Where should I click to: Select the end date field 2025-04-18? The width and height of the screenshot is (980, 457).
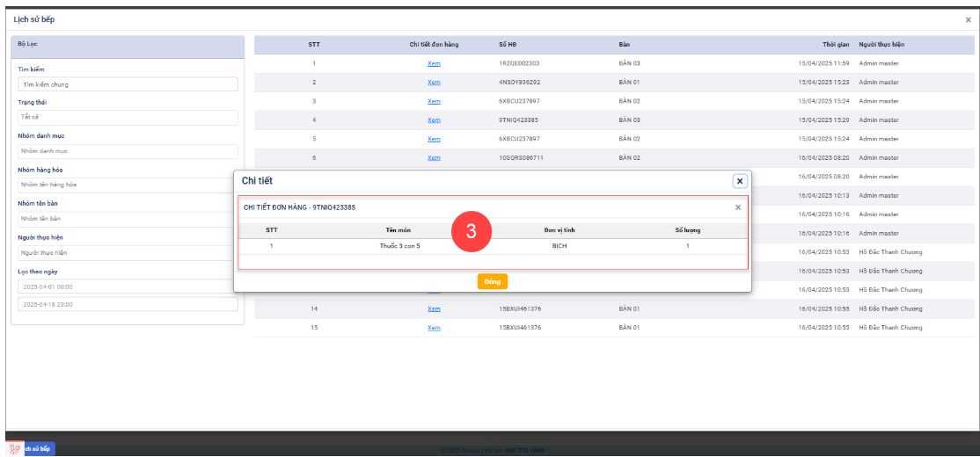[x=128, y=304]
